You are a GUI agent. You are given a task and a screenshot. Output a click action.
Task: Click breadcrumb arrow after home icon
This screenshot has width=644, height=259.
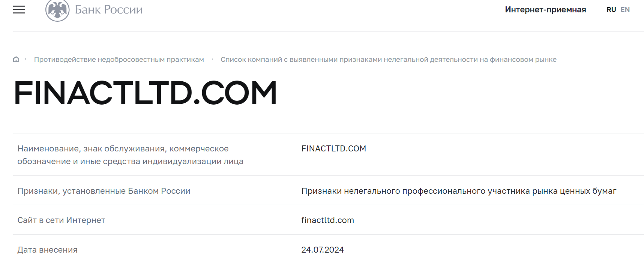click(x=26, y=59)
